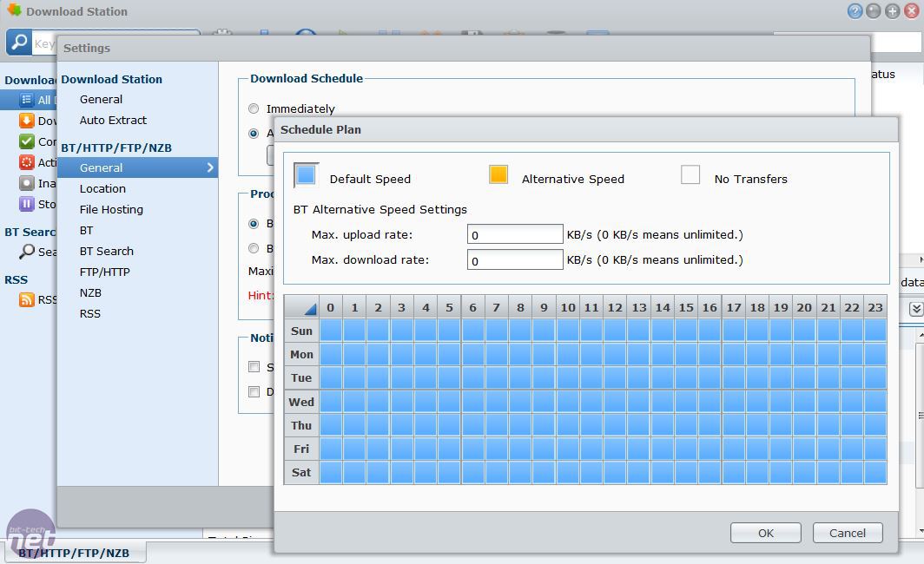Open NZB settings page
This screenshot has height=564, width=924.
click(x=90, y=292)
